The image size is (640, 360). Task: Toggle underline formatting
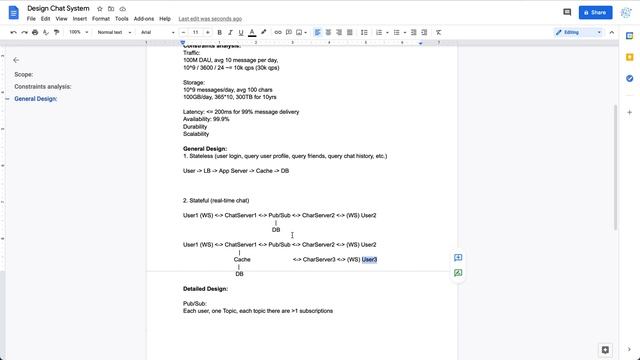pyautogui.click(x=241, y=32)
